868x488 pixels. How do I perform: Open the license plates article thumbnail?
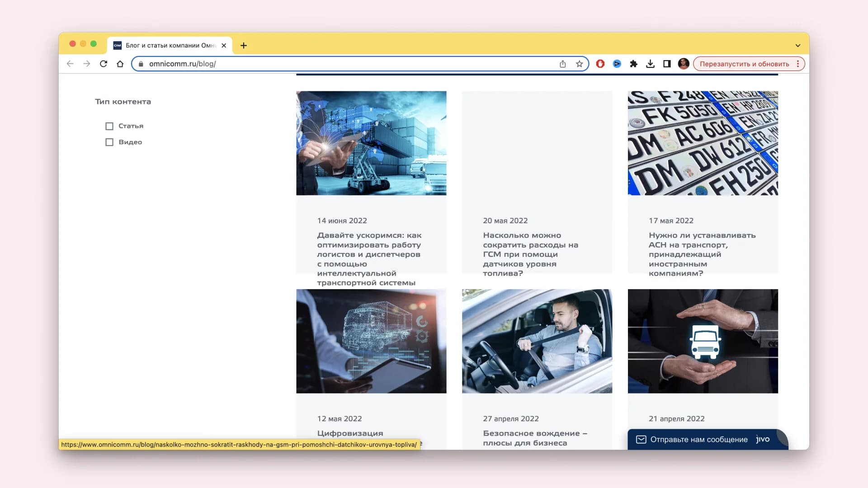coord(703,143)
